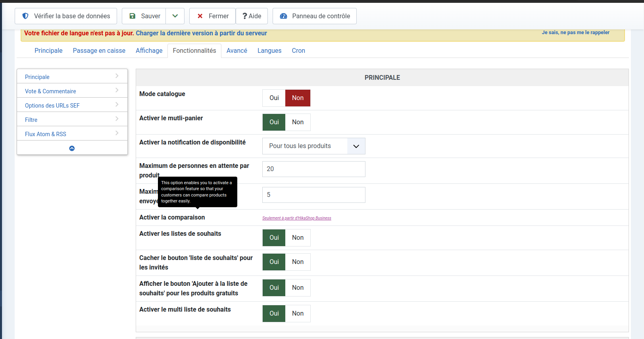644x339 pixels.
Task: Disable multi-panier with Non
Action: pyautogui.click(x=298, y=122)
